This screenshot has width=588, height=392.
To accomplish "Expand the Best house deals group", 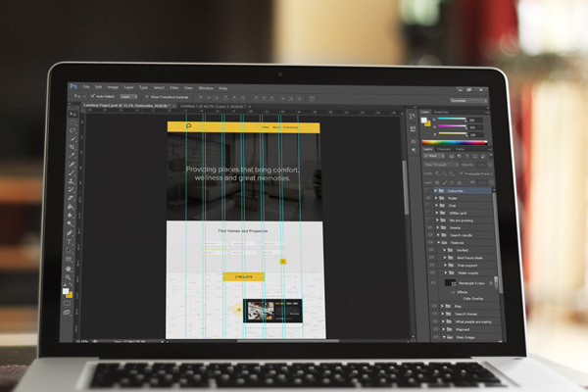I will point(445,258).
